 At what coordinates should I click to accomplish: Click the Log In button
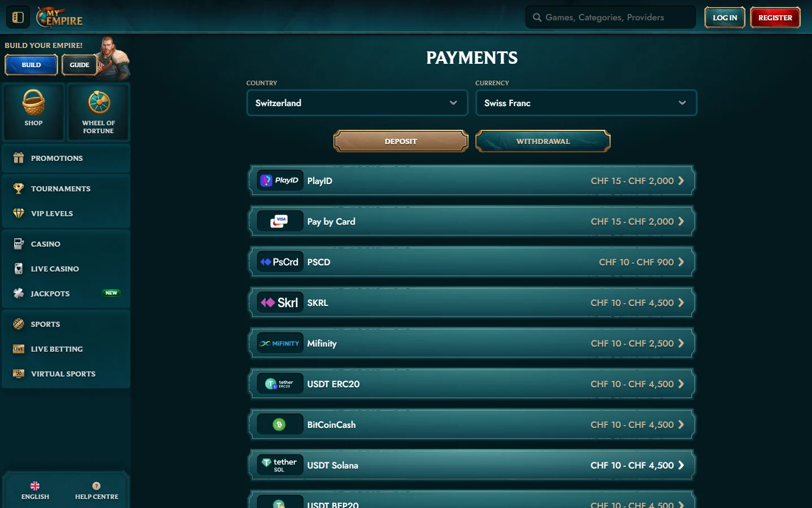pos(725,17)
